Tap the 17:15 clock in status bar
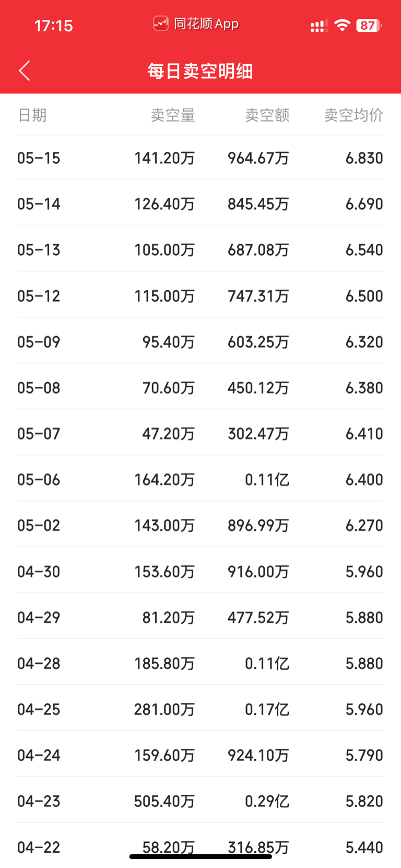 pyautogui.click(x=53, y=26)
